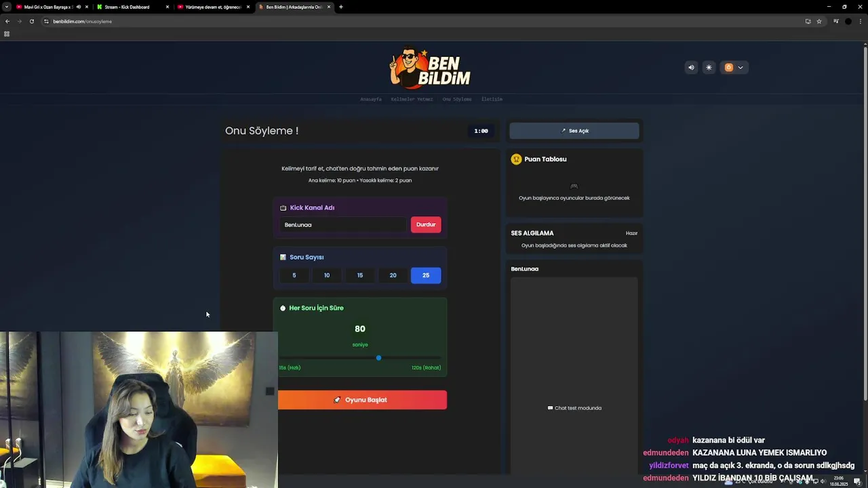Image resolution: width=868 pixels, height=488 pixels.
Task: Click the per-question time slider handle
Action: pyautogui.click(x=378, y=358)
